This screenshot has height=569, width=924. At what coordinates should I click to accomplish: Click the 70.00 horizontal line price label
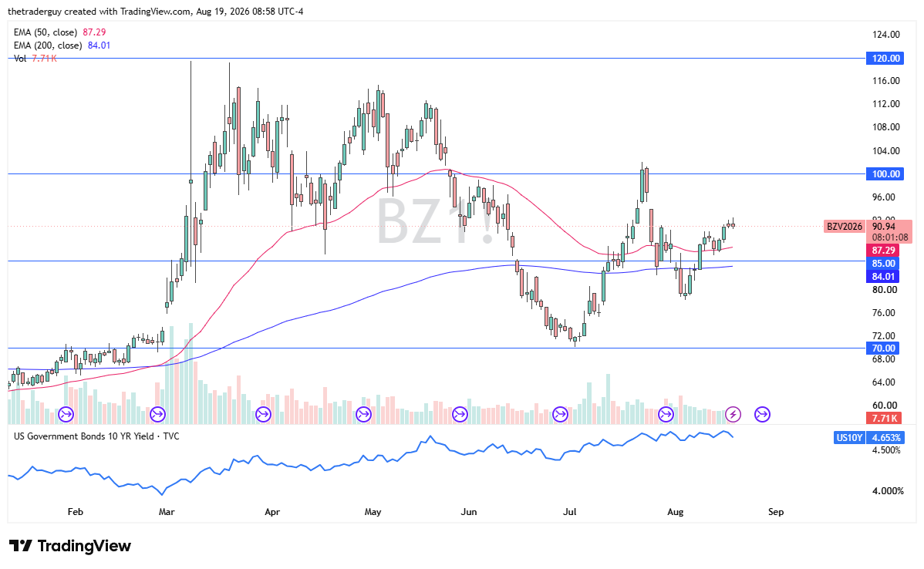point(883,348)
